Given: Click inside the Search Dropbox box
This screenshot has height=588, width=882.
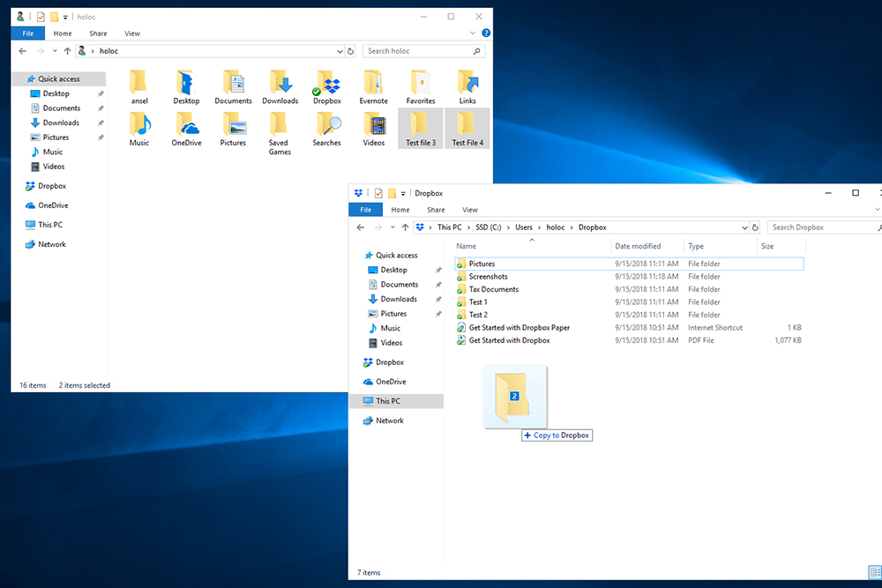Looking at the screenshot, I should tap(811, 227).
